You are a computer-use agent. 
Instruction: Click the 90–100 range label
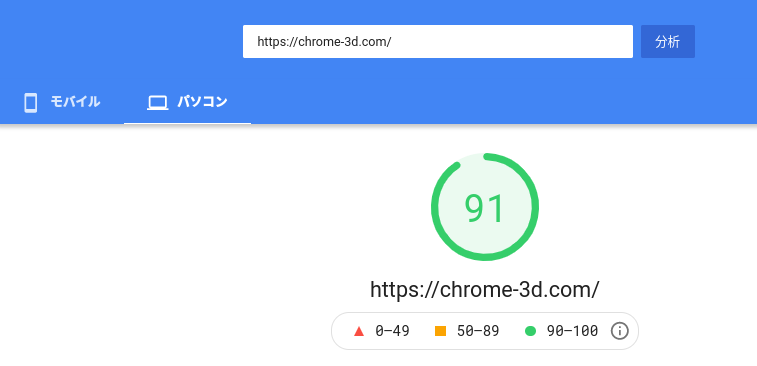(x=572, y=331)
